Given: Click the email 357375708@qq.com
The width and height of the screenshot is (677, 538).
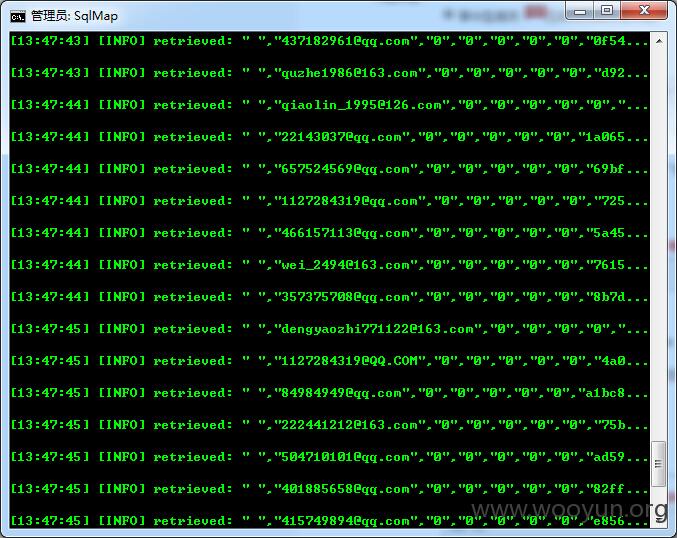Looking at the screenshot, I should 345,297.
